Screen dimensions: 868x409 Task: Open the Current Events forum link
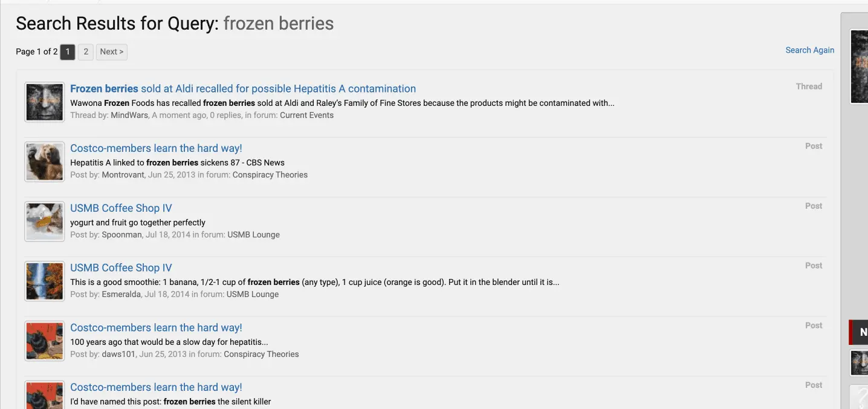(x=306, y=115)
